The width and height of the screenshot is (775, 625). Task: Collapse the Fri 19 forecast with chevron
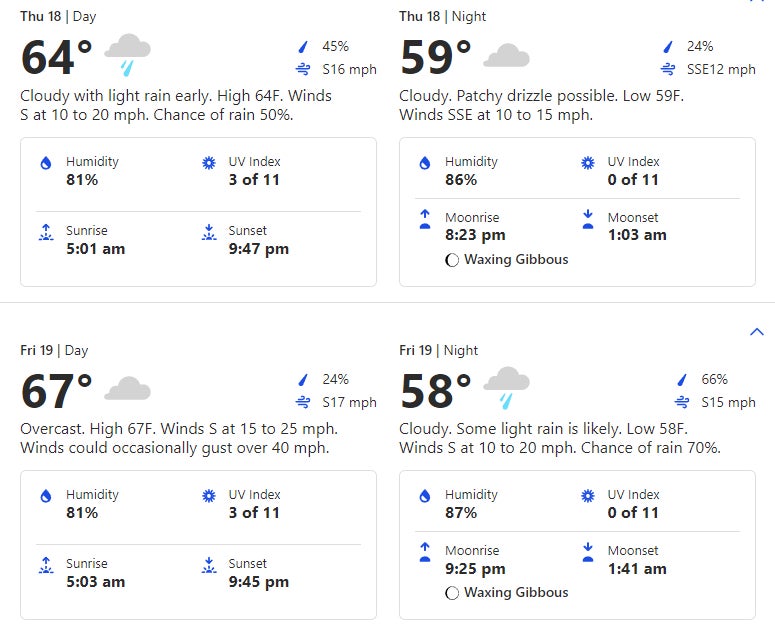pos(756,332)
